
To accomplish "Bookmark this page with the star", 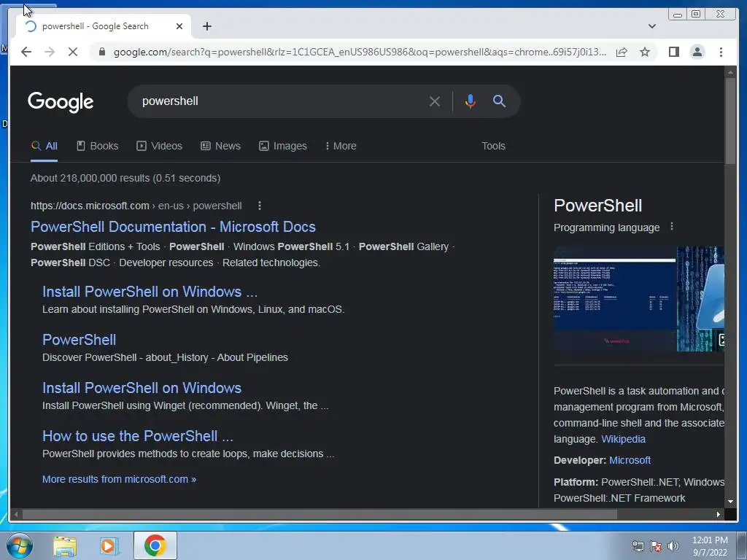I will click(645, 52).
